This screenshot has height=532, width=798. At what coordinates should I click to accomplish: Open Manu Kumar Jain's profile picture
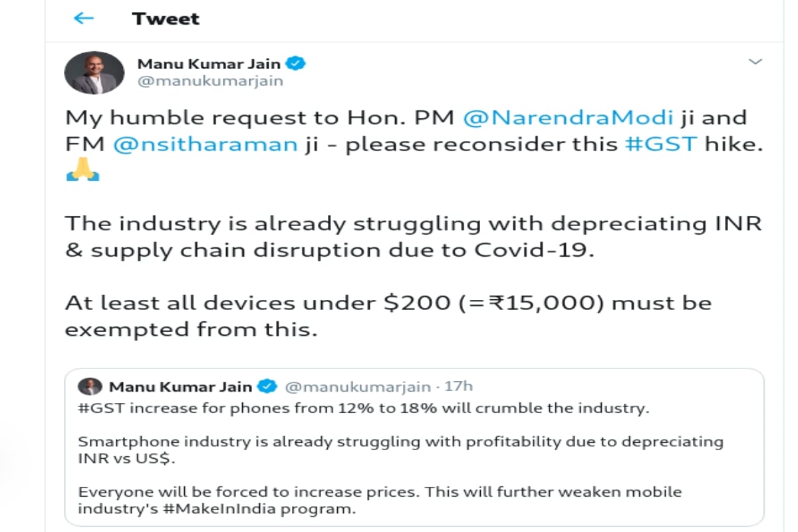point(94,72)
